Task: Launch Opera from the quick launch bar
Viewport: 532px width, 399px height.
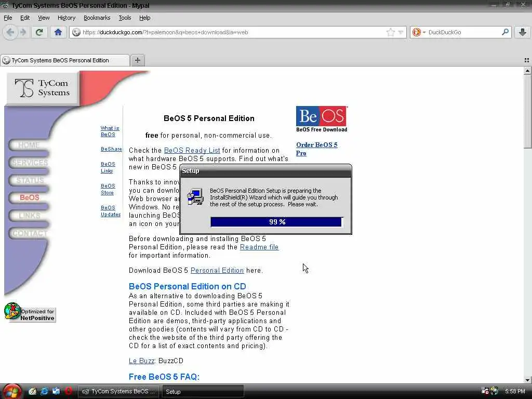Action: [69, 391]
